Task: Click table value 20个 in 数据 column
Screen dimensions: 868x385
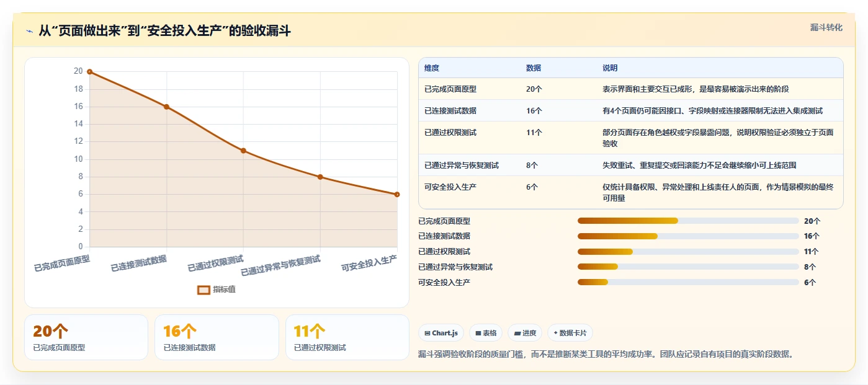Action: click(x=534, y=89)
